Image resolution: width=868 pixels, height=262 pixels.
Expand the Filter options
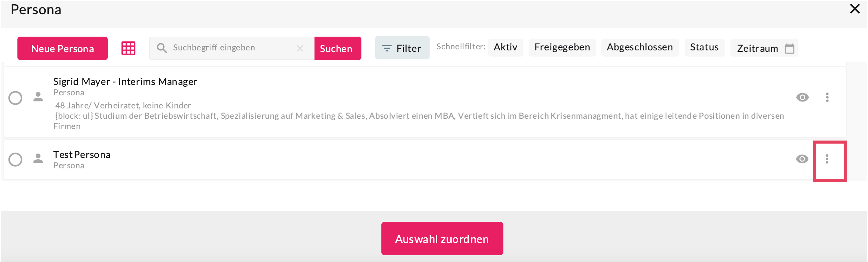point(402,48)
